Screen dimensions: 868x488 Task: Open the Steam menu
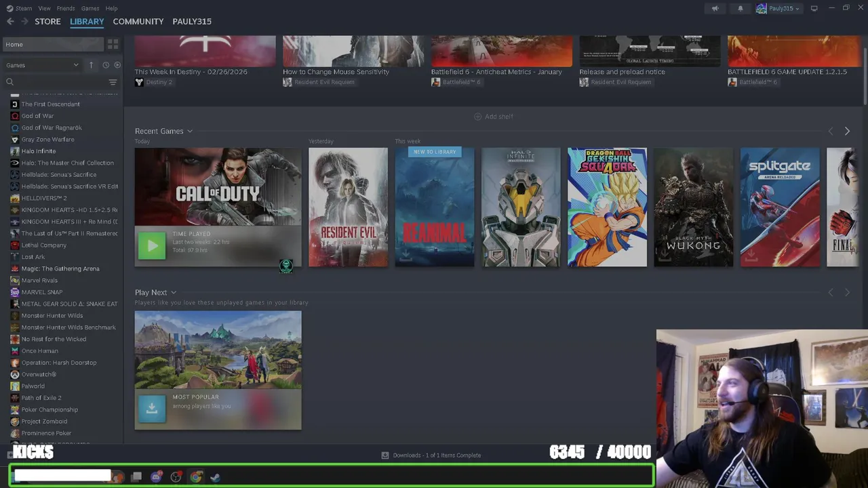pyautogui.click(x=24, y=8)
